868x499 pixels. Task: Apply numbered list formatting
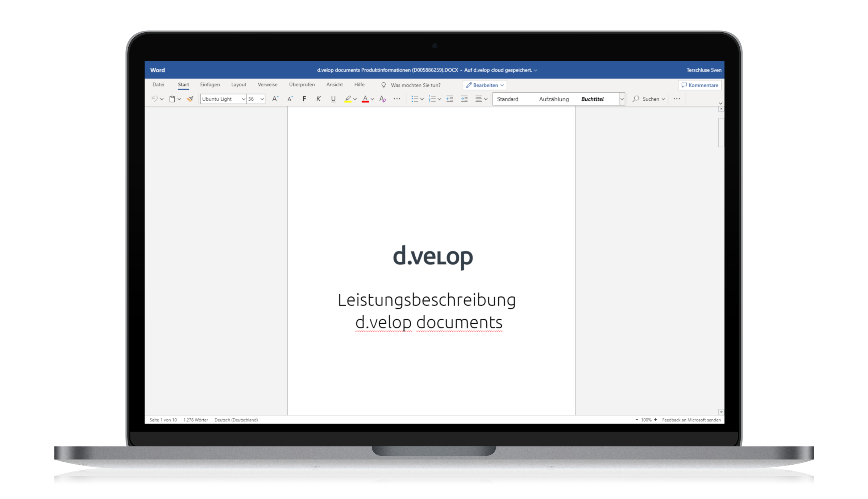click(x=432, y=99)
